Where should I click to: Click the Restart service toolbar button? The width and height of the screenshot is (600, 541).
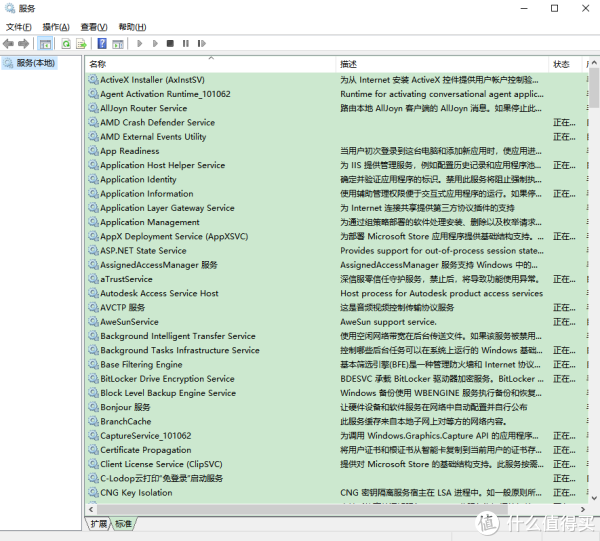coord(201,44)
